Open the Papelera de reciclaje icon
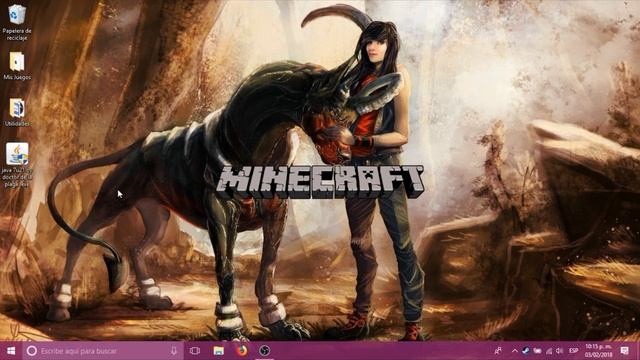Image resolution: width=640 pixels, height=360 pixels. pos(17,22)
